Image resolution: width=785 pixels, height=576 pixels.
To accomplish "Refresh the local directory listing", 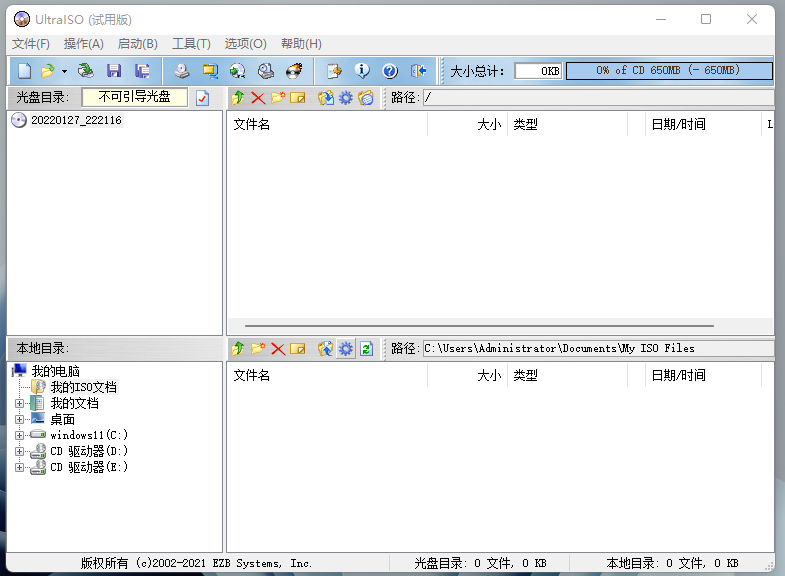I will point(366,349).
